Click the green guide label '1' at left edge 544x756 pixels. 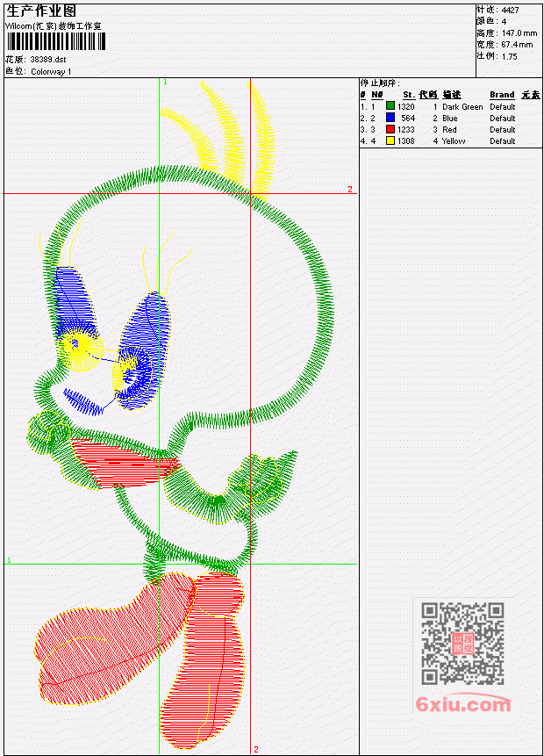point(9,560)
